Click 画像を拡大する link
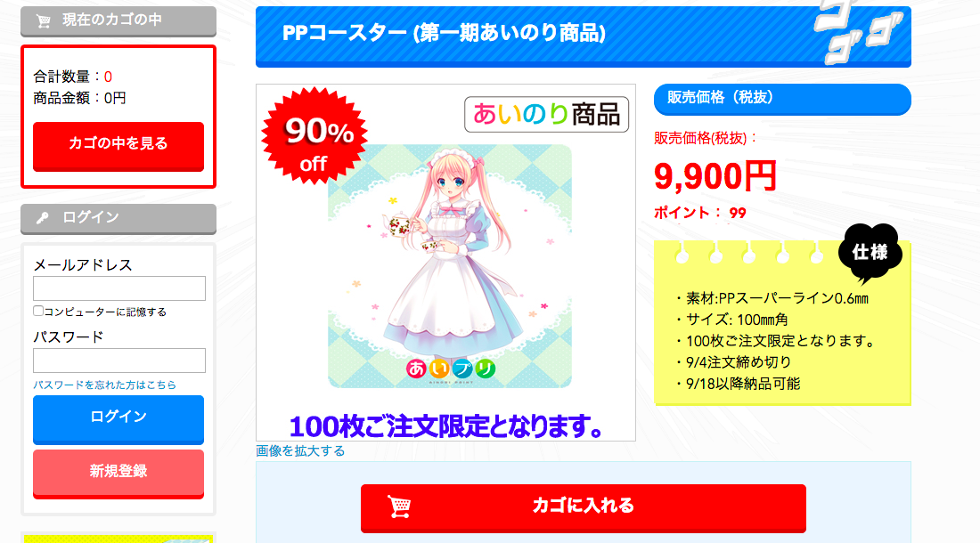The image size is (980, 543). tap(300, 450)
